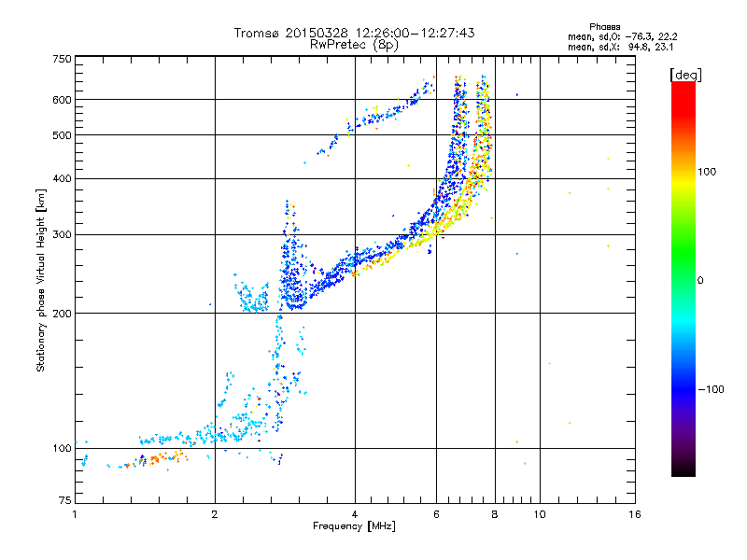This screenshot has height=560, width=747.
Task: Click the y-axis '200' tick label
Action: pyautogui.click(x=62, y=314)
